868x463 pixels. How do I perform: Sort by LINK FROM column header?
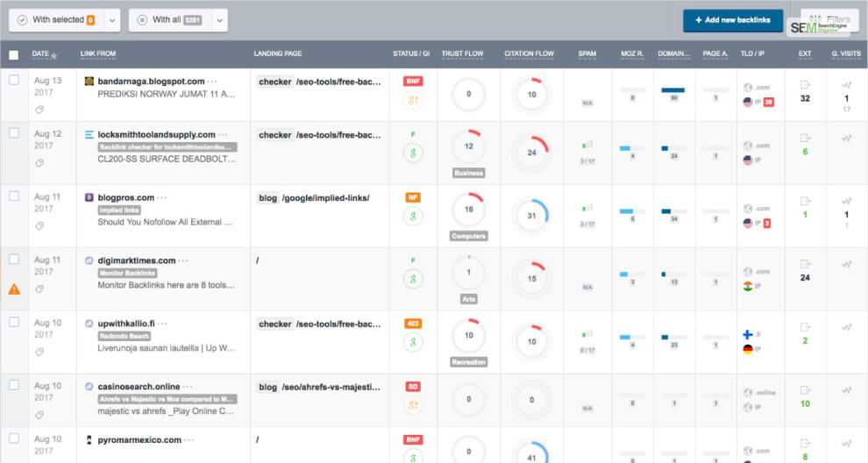[98, 53]
